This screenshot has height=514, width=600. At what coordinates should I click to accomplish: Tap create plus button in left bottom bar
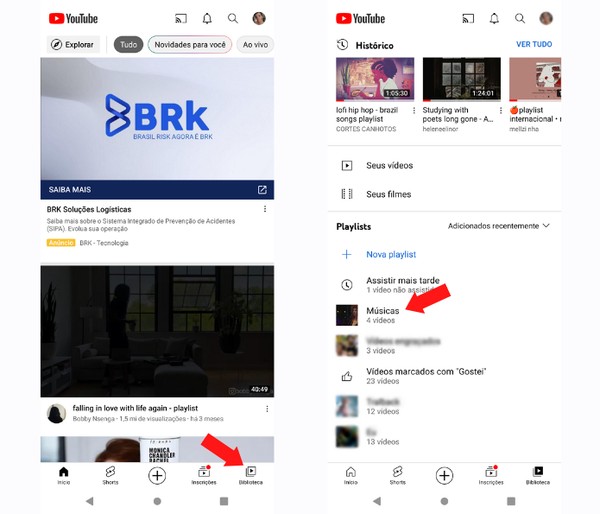tap(157, 475)
